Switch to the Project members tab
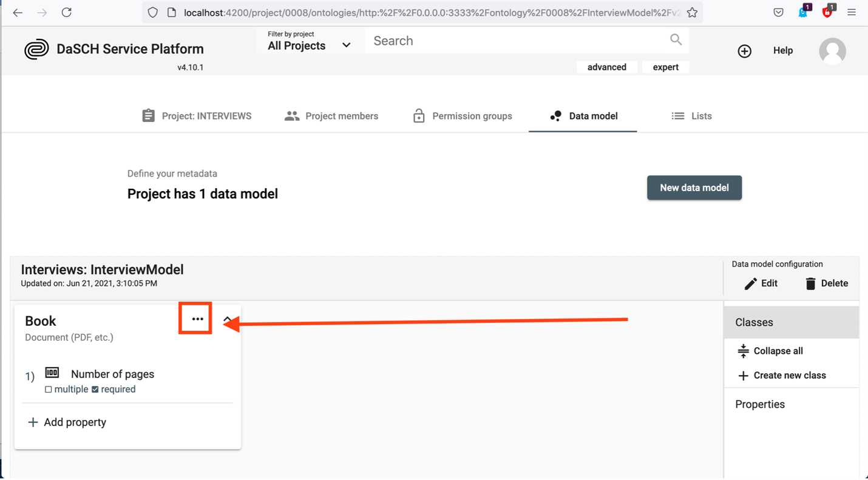 coord(331,116)
